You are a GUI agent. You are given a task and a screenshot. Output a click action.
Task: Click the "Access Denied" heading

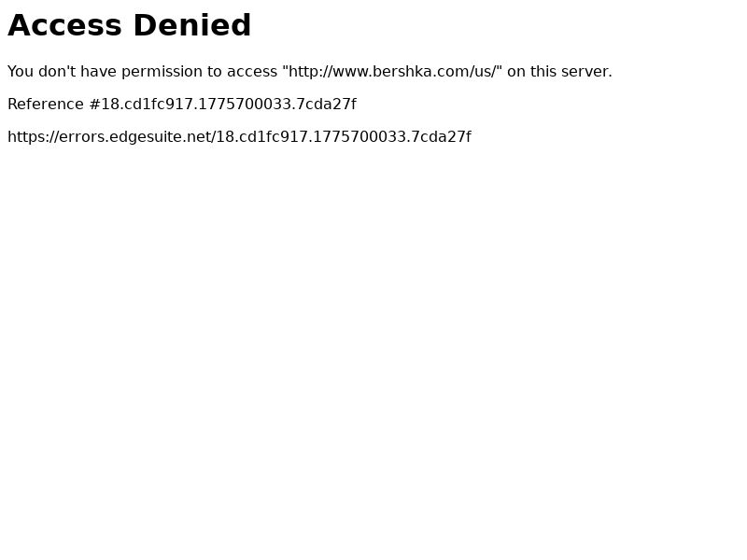[x=129, y=26]
